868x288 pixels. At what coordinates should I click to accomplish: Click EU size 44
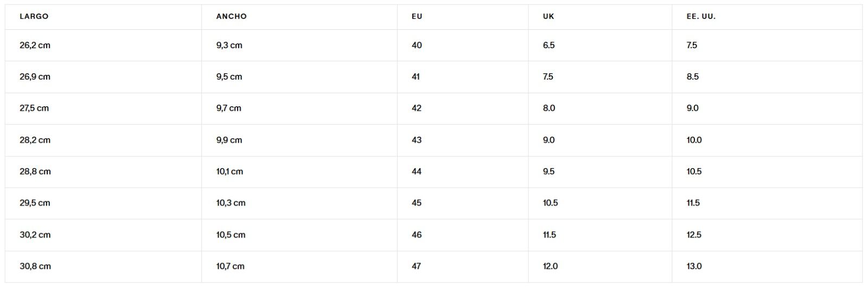point(417,171)
